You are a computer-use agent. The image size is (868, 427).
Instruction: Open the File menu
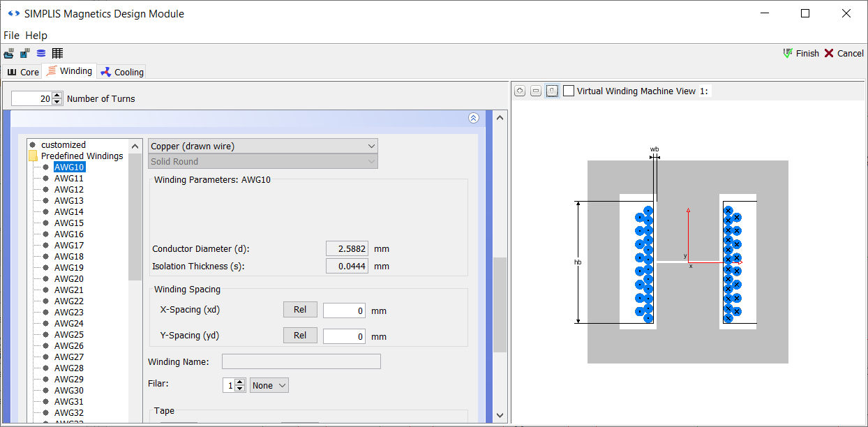(12, 36)
